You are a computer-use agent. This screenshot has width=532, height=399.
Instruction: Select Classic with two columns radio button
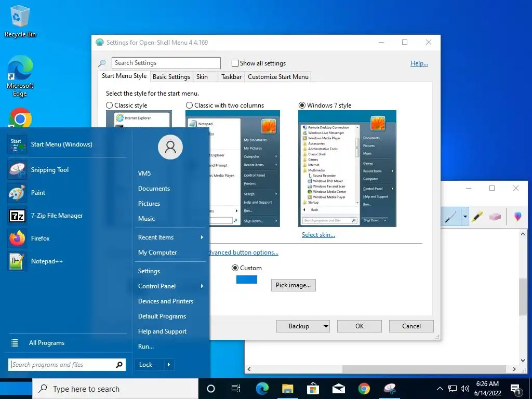pos(189,105)
